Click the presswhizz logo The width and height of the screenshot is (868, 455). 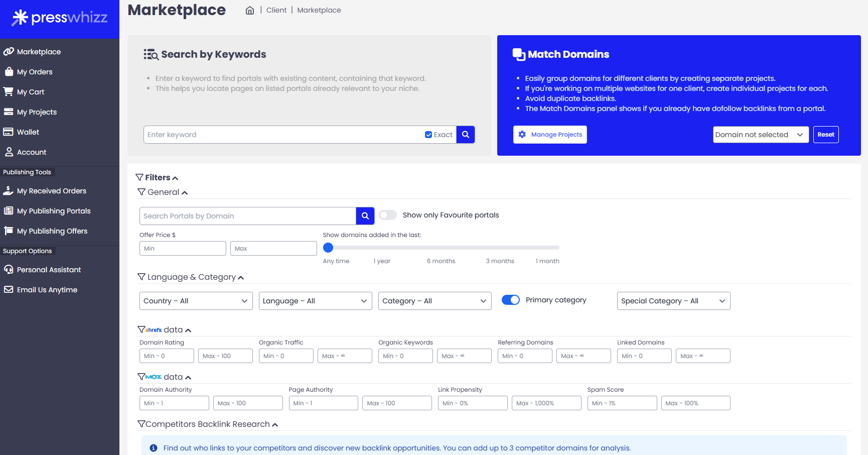coord(60,18)
